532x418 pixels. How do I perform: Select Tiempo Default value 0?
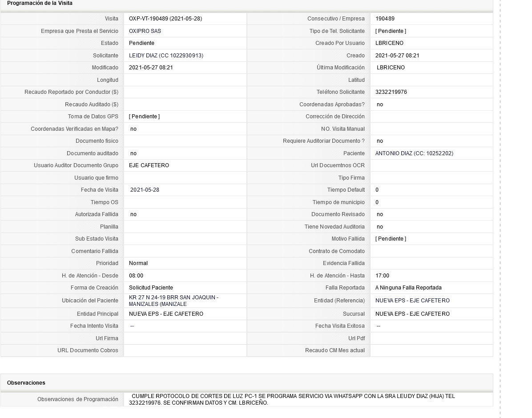point(377,190)
